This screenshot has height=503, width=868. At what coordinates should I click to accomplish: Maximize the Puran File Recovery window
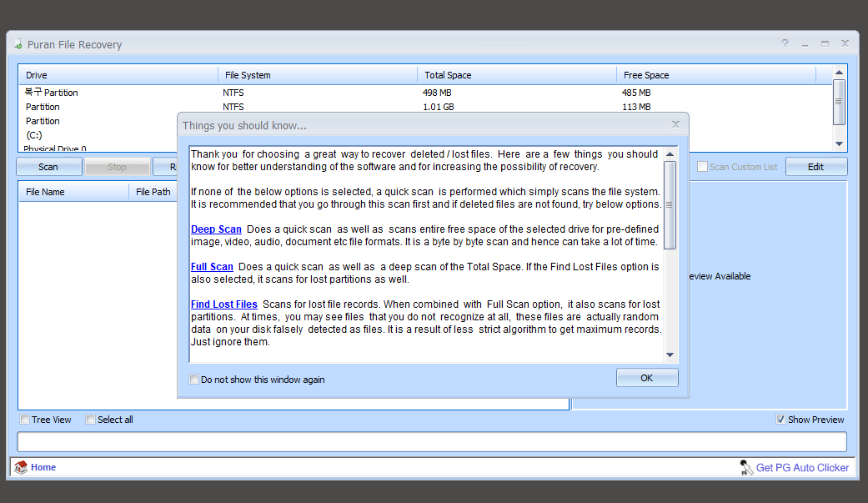click(825, 43)
